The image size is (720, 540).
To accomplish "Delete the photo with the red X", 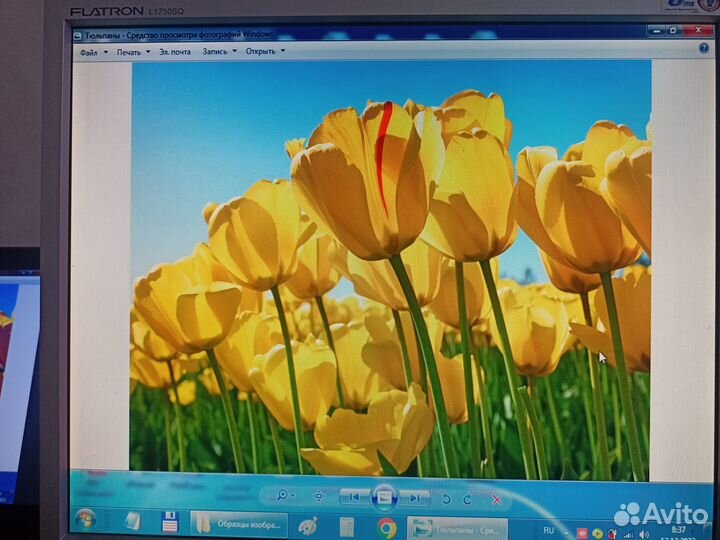I will (x=497, y=500).
